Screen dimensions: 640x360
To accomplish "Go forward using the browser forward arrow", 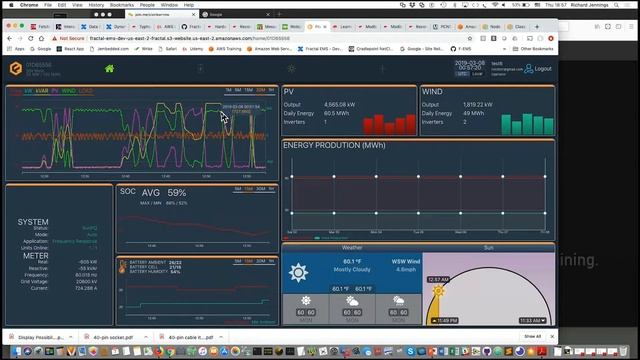I will 20,38.
